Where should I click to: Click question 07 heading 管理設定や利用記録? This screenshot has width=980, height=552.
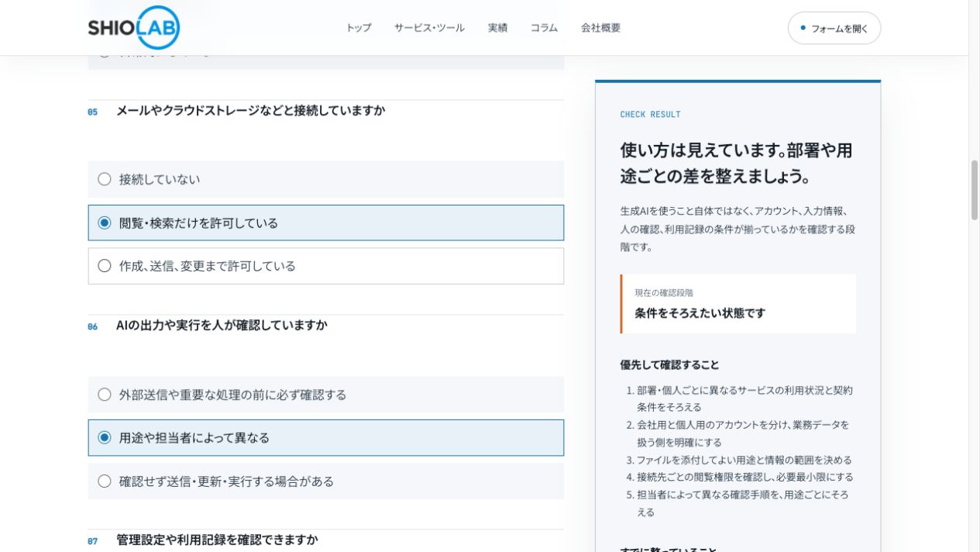pos(217,539)
